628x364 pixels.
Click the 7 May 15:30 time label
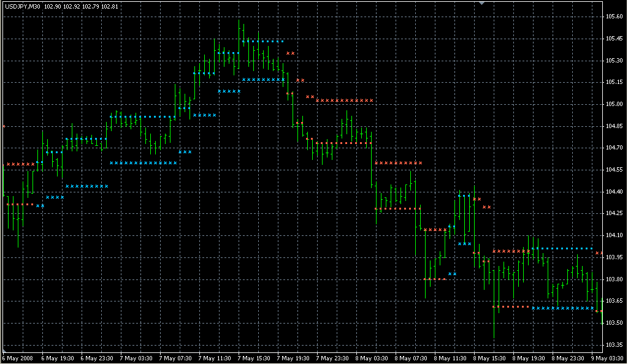254,358
